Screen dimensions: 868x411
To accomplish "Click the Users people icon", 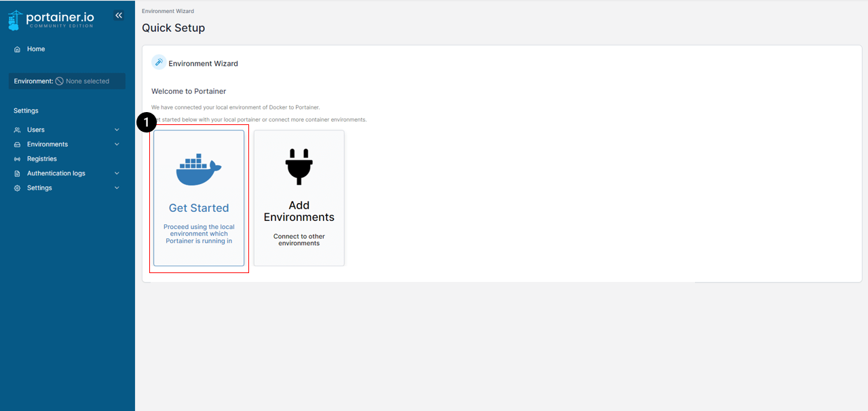I will 18,130.
